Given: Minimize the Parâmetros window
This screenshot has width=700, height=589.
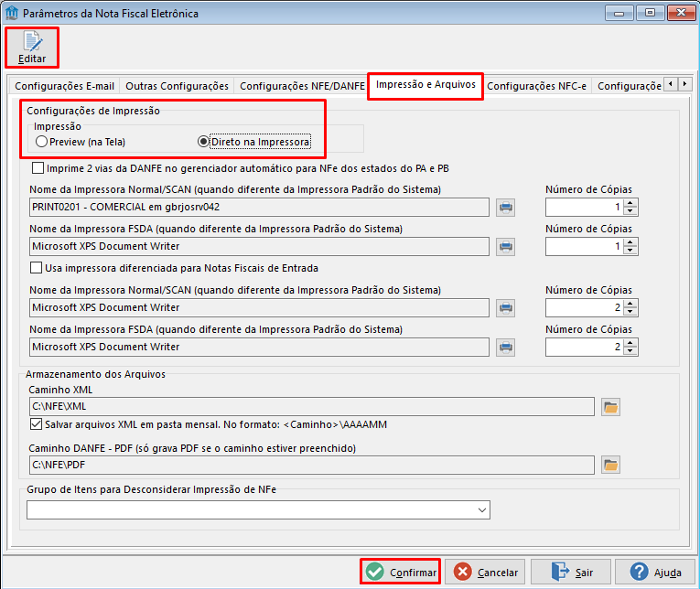Looking at the screenshot, I should pyautogui.click(x=619, y=13).
